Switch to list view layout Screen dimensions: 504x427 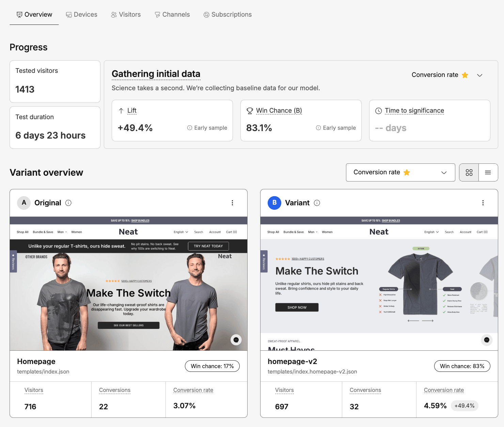(x=488, y=173)
